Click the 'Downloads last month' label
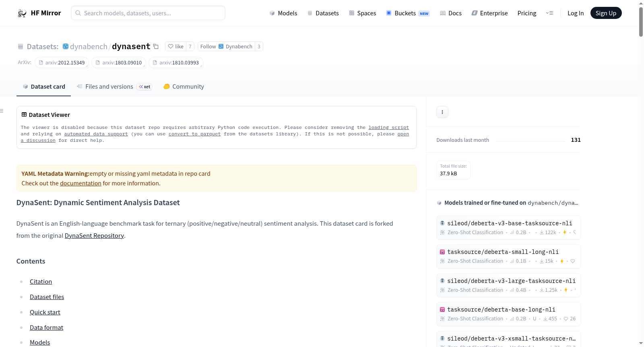 click(462, 140)
